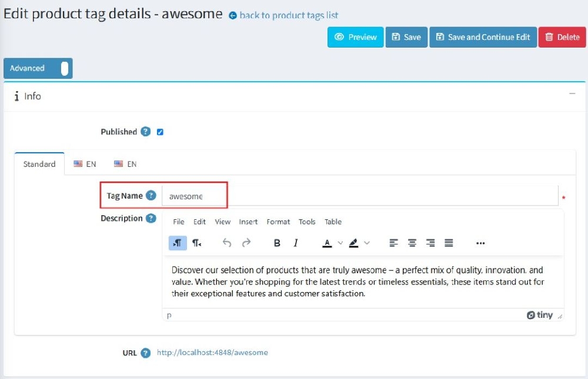Click the Save button

coord(406,37)
